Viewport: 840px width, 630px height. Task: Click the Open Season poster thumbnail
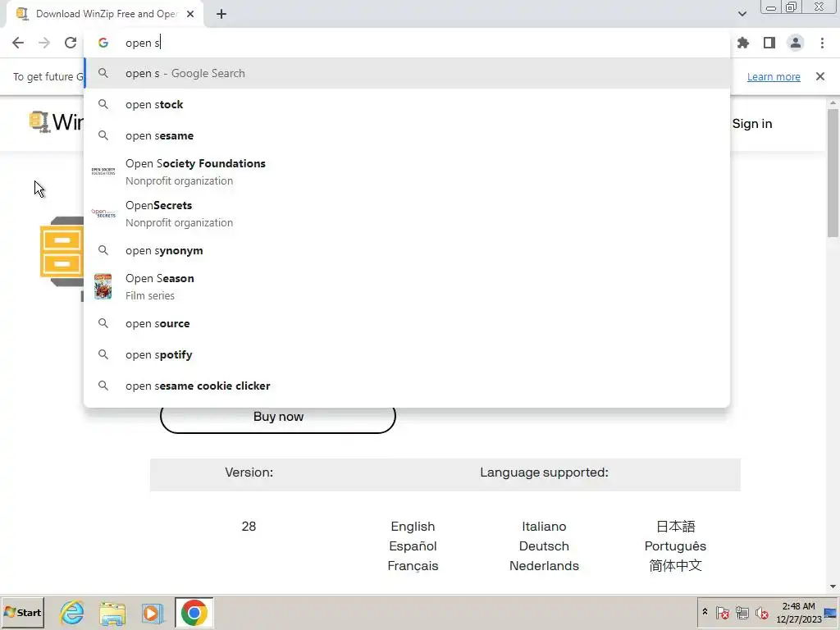point(103,286)
